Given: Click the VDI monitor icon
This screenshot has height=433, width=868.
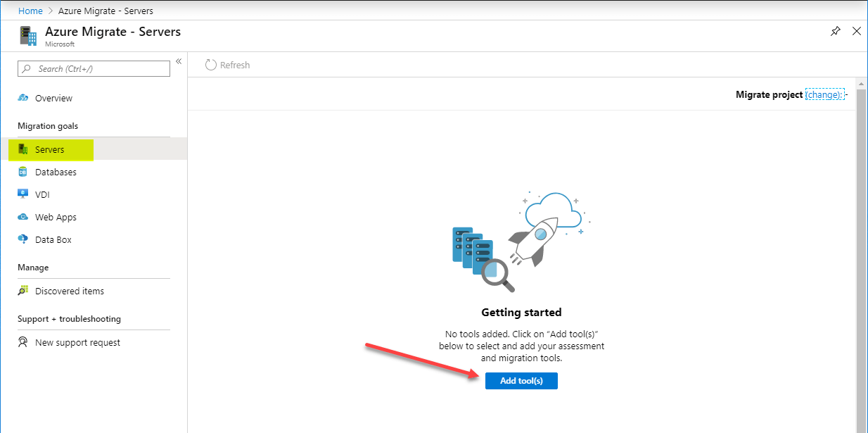Looking at the screenshot, I should tap(23, 194).
